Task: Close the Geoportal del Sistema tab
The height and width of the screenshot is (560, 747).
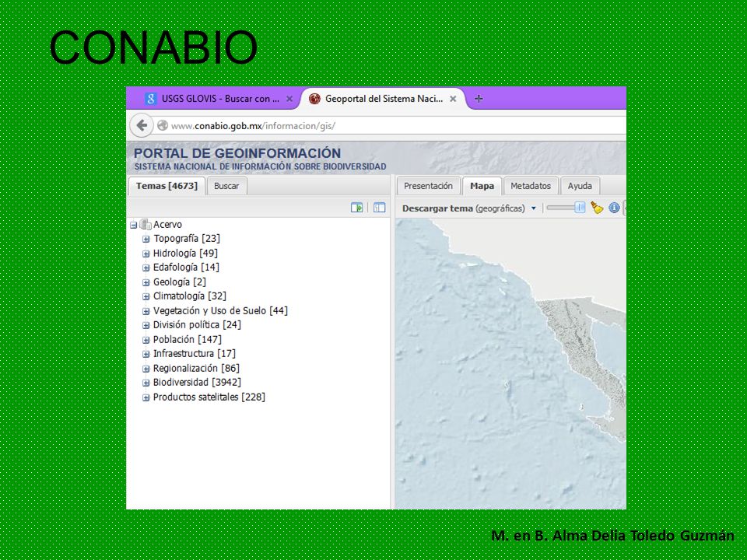Action: (453, 99)
